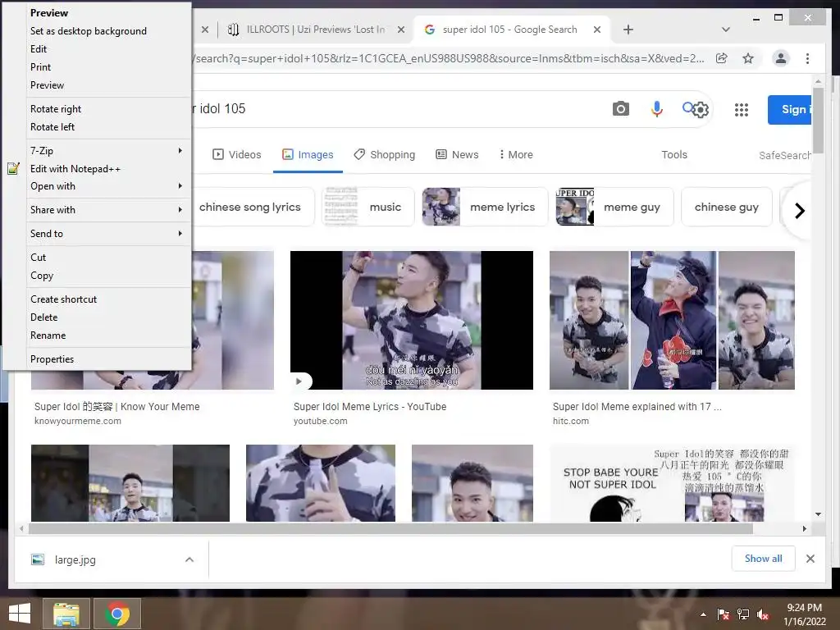Expand options for large.jpg download

pos(189,559)
